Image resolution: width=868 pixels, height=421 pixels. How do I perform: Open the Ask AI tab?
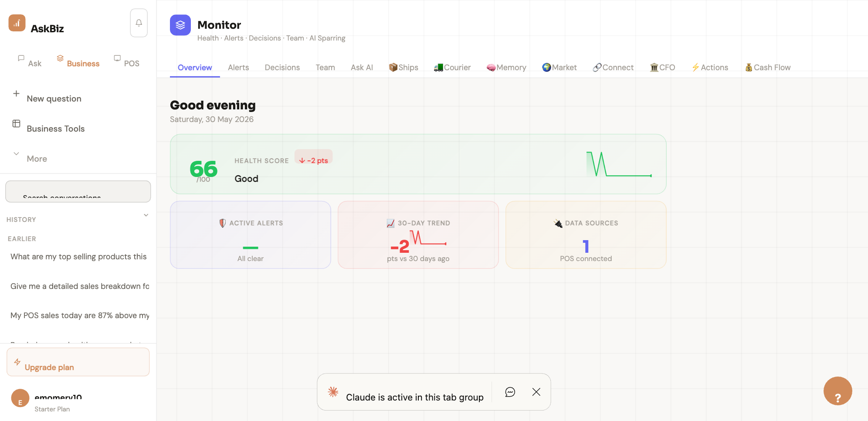tap(362, 68)
